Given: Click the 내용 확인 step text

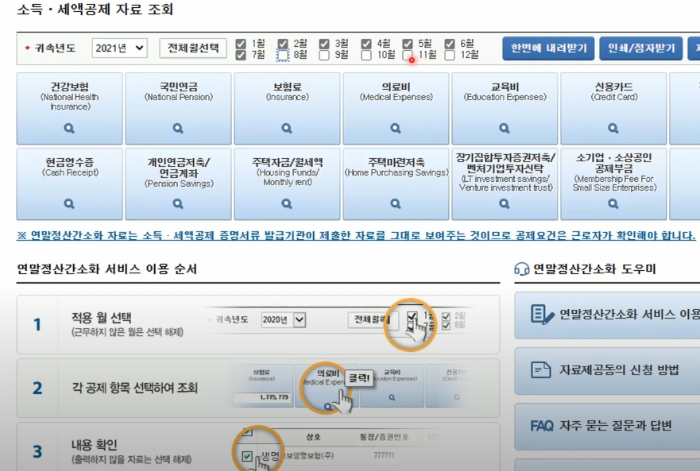Looking at the screenshot, I should pyautogui.click(x=94, y=445).
